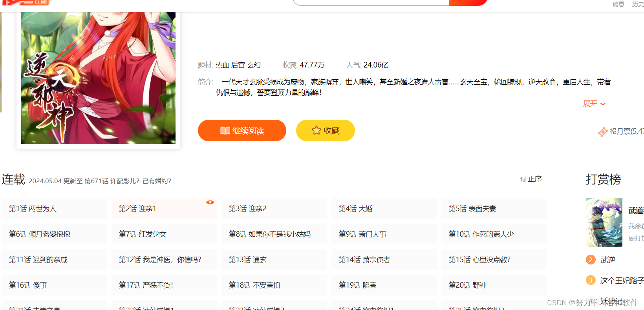The width and height of the screenshot is (644, 310).
Task: Click the eye icon on 第2话
Action: [x=210, y=202]
